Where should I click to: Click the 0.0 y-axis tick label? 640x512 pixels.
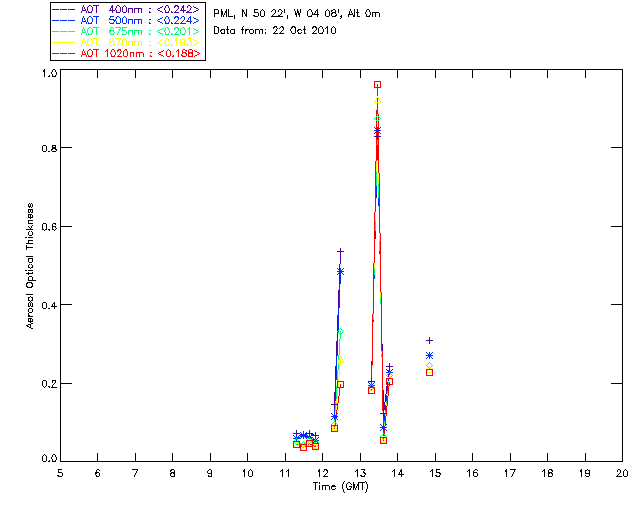(x=49, y=458)
